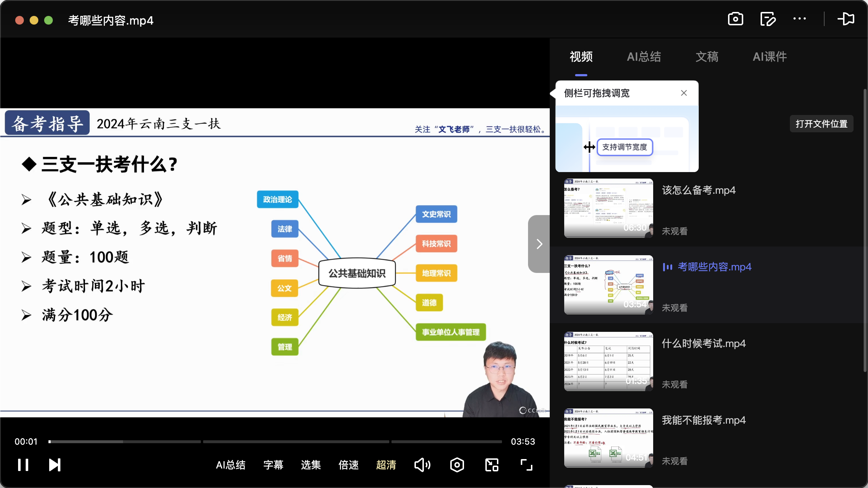Take a screenshot of the video
Image resolution: width=868 pixels, height=488 pixels.
736,19
